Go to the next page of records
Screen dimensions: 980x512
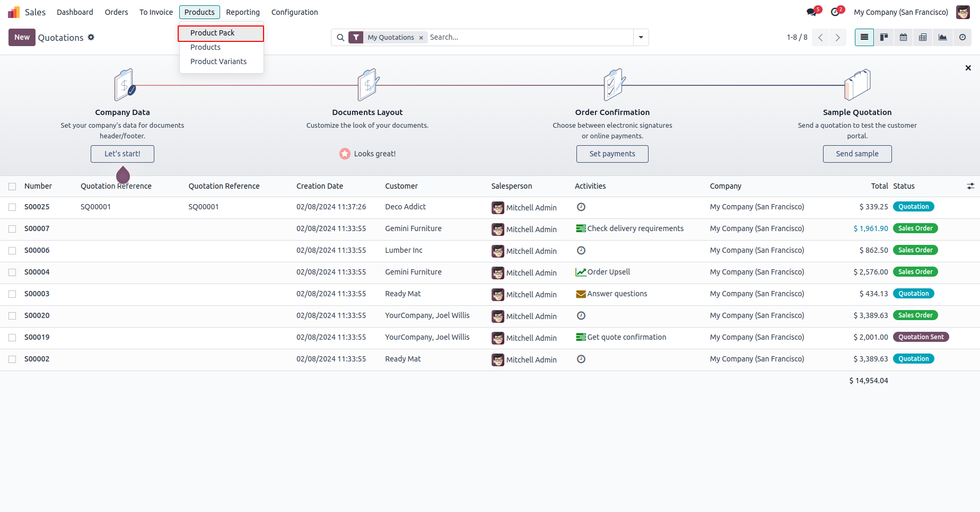(838, 38)
